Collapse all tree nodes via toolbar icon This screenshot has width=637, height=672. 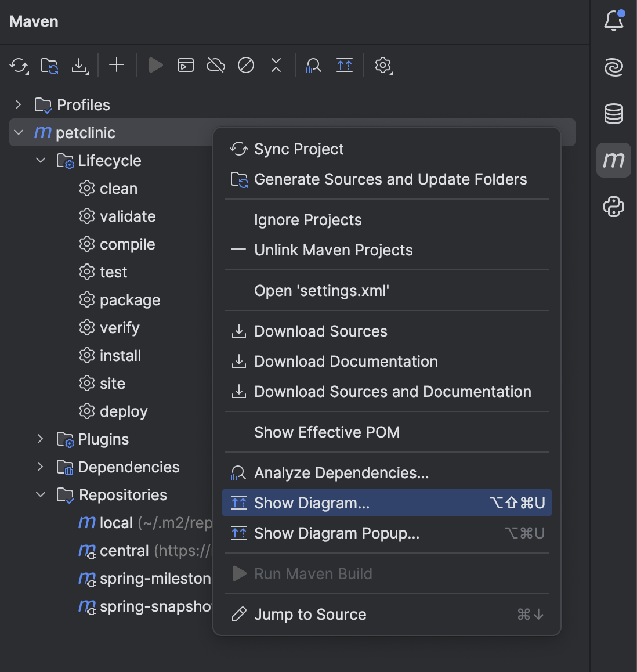click(276, 65)
